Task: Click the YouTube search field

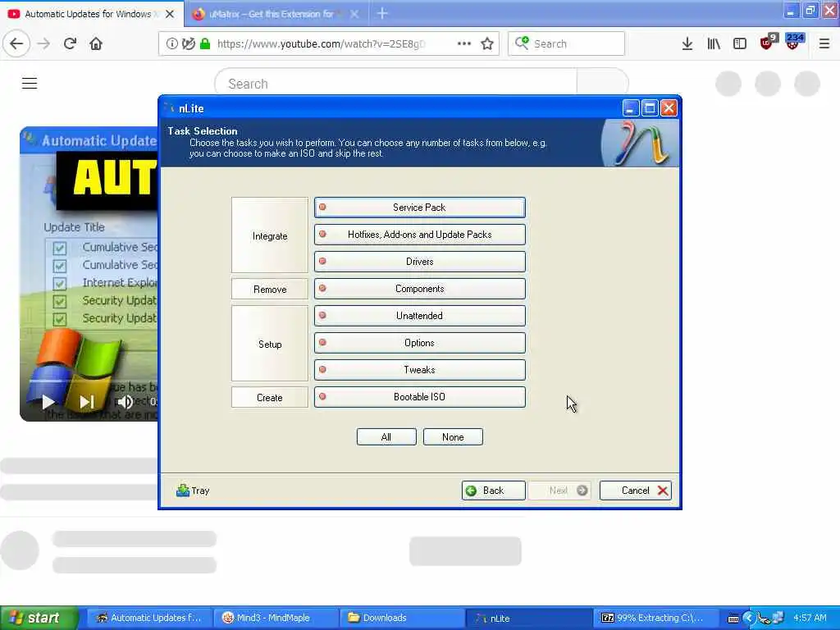Action: pyautogui.click(x=396, y=84)
